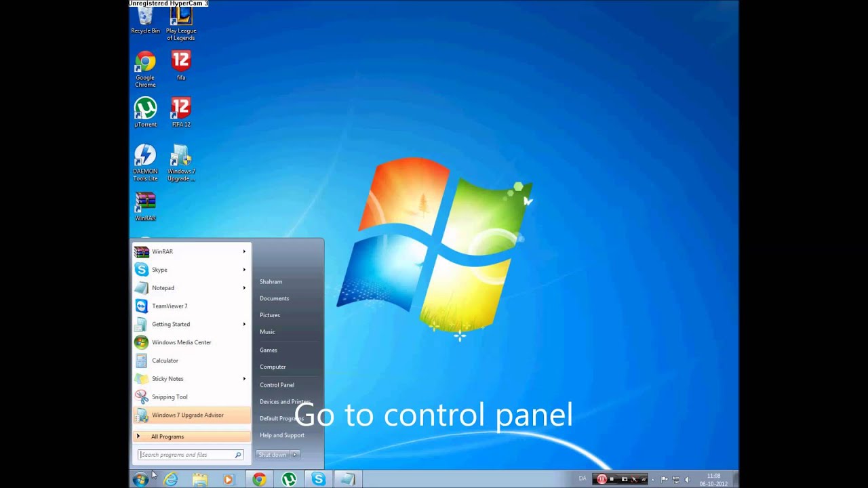The image size is (868, 488).
Task: Open the network tray icon
Action: tap(676, 479)
